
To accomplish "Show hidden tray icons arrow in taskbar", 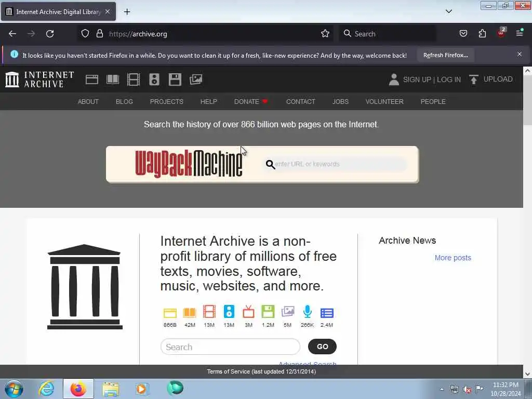I will (x=442, y=389).
